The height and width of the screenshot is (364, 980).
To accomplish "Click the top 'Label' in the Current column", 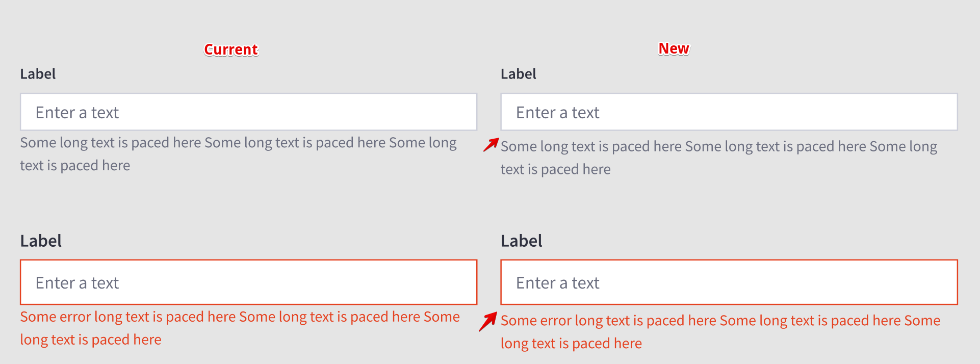I will [38, 74].
